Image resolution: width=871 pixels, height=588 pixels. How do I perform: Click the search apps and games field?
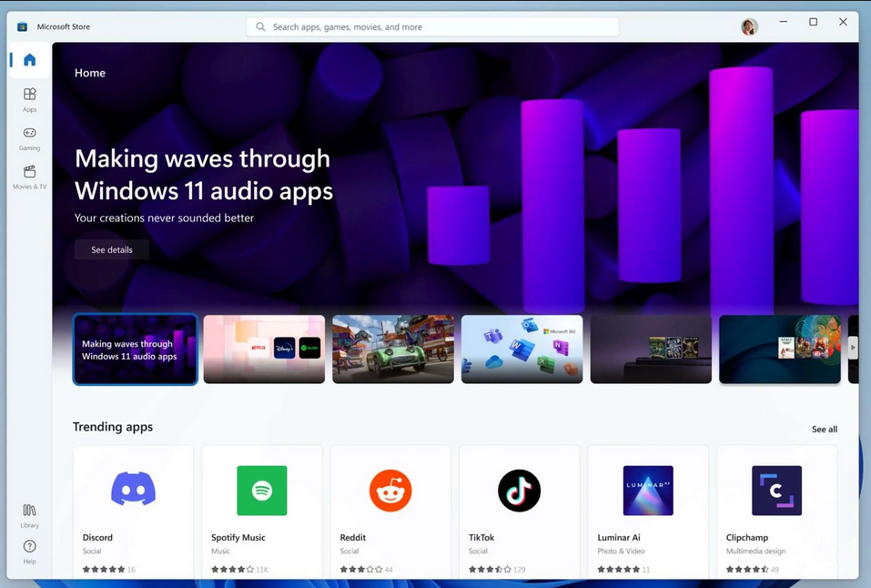pyautogui.click(x=432, y=27)
